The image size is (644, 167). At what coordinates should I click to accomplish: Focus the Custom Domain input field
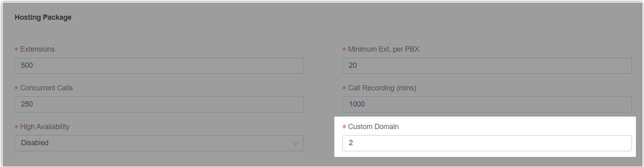click(x=487, y=143)
